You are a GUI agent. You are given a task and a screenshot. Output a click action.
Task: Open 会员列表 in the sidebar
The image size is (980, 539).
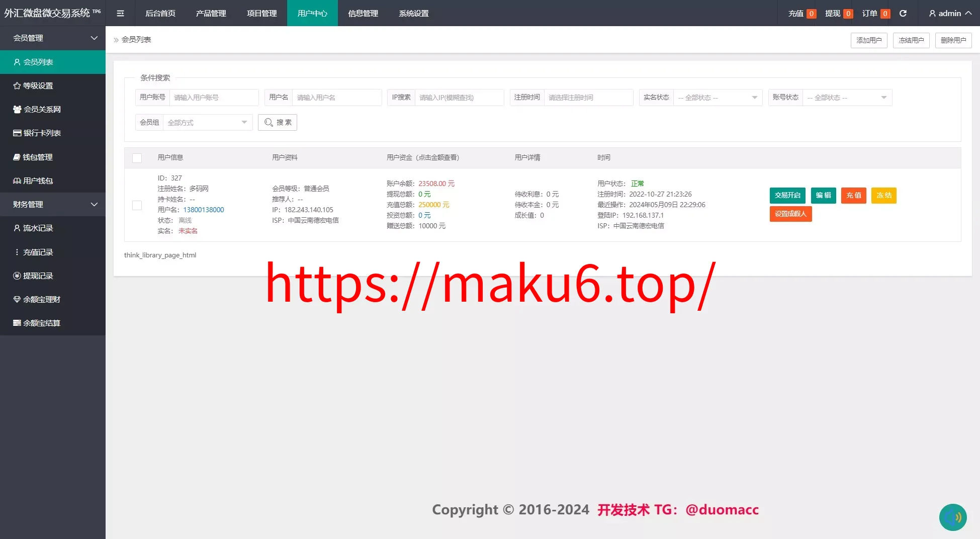53,62
